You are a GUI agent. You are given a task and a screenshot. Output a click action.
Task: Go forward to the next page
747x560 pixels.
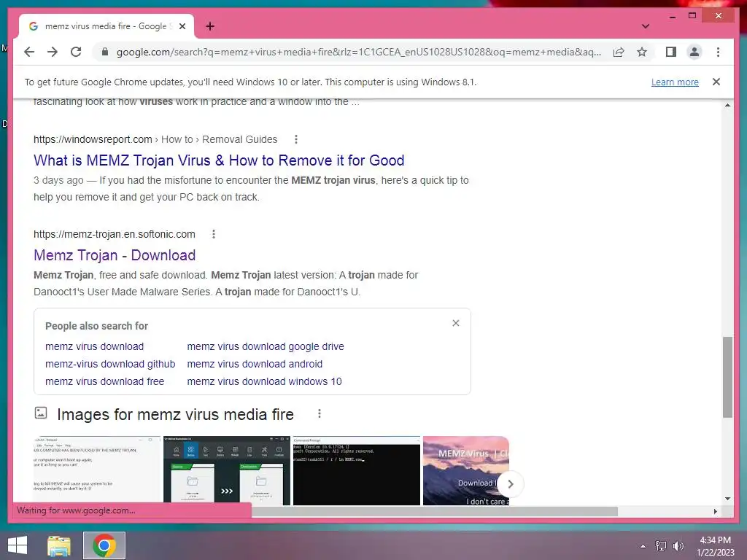point(53,52)
